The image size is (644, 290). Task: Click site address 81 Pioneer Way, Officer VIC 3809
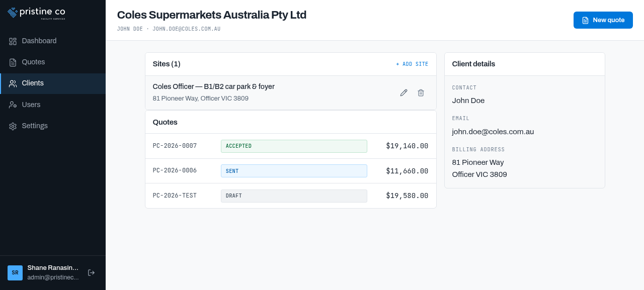200,99
